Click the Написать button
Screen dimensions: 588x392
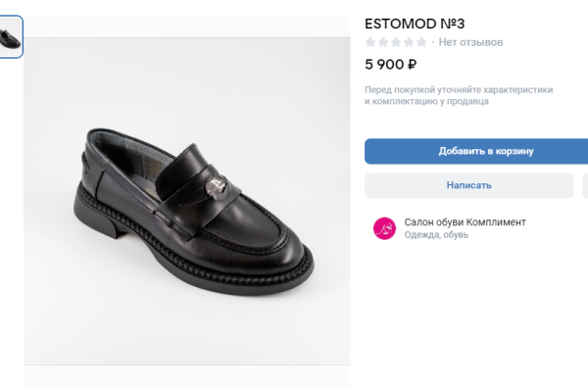coord(468,185)
